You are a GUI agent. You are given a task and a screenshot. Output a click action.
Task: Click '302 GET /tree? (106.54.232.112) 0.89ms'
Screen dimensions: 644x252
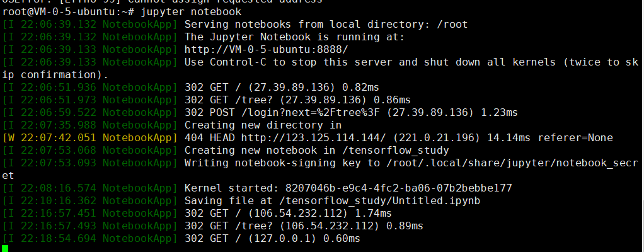coord(304,226)
